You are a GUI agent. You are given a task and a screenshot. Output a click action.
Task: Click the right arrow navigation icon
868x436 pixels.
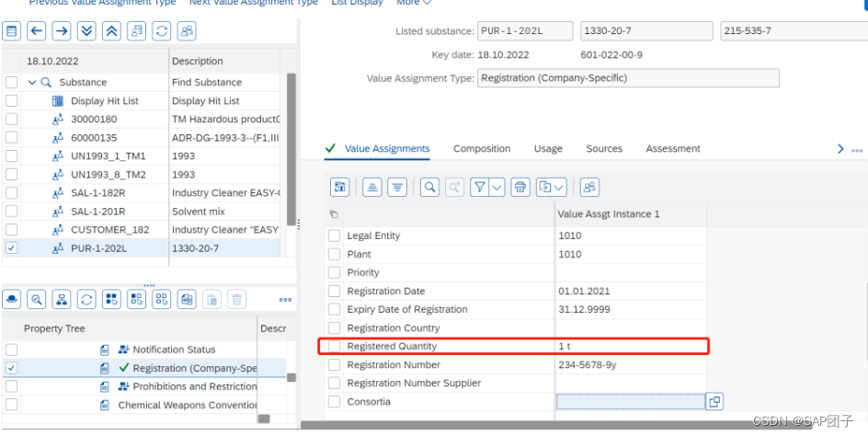pyautogui.click(x=62, y=31)
